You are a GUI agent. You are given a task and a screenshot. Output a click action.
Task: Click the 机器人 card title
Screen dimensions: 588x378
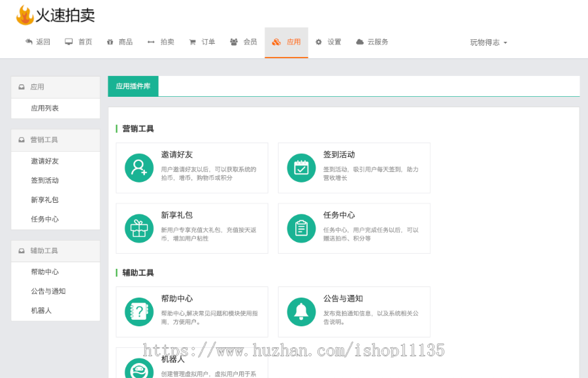[x=173, y=359]
